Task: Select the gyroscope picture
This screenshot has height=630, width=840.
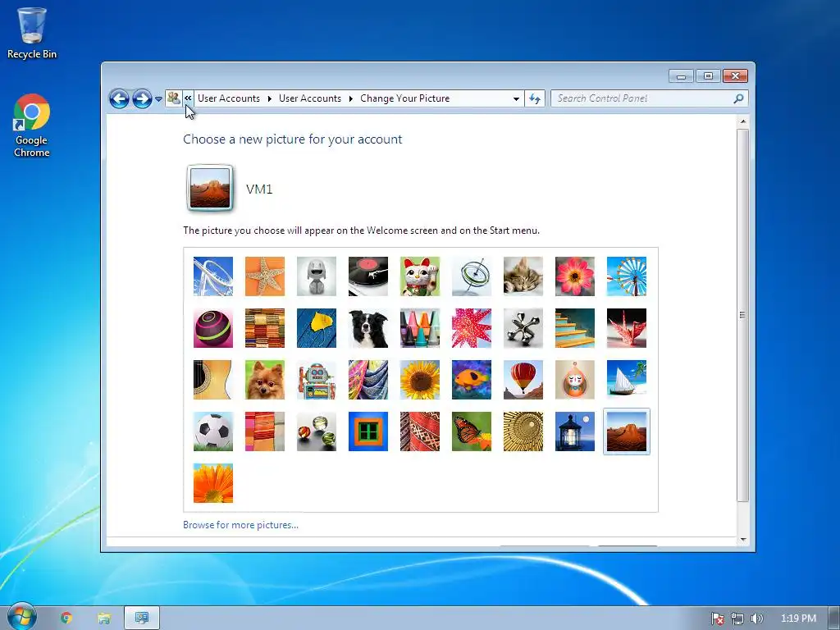Action: pyautogui.click(x=472, y=276)
